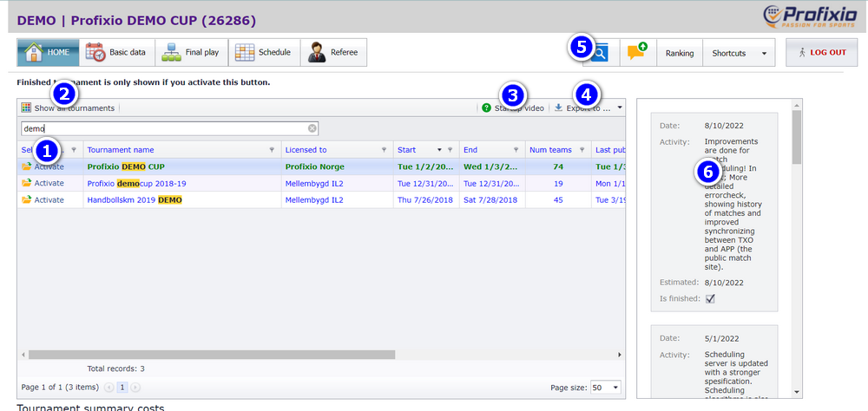
Task: Open filter on Licensed to column
Action: click(x=385, y=150)
